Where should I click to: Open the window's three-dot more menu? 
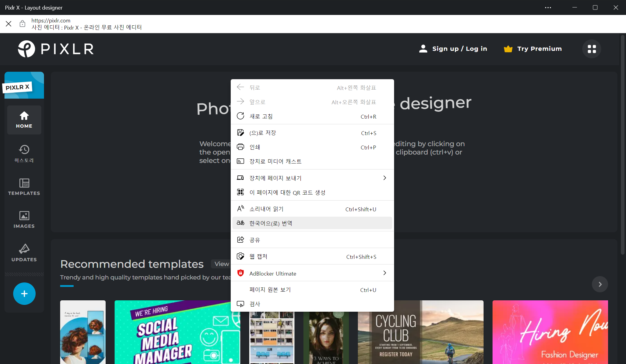click(x=548, y=7)
